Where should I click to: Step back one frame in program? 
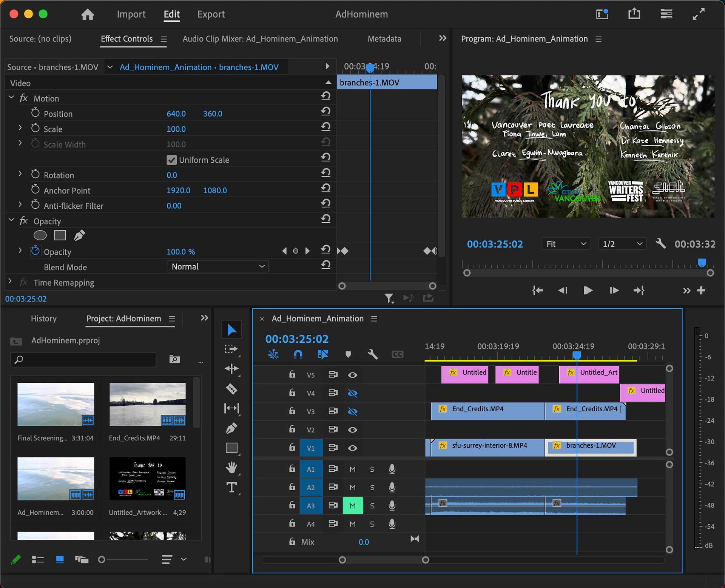[563, 290]
